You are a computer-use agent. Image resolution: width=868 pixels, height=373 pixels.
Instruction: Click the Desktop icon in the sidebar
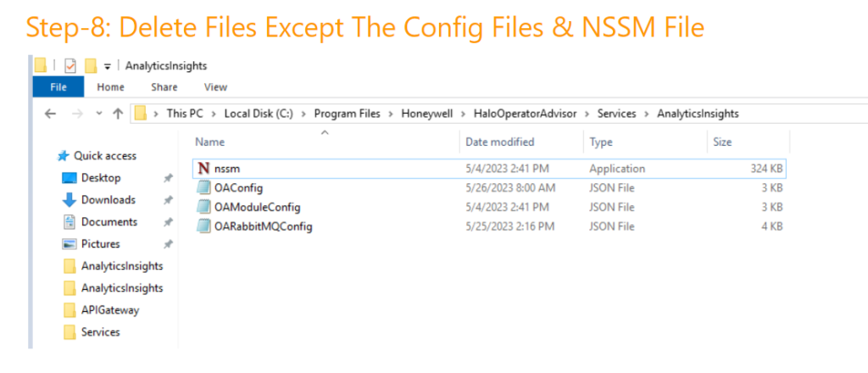coord(70,178)
